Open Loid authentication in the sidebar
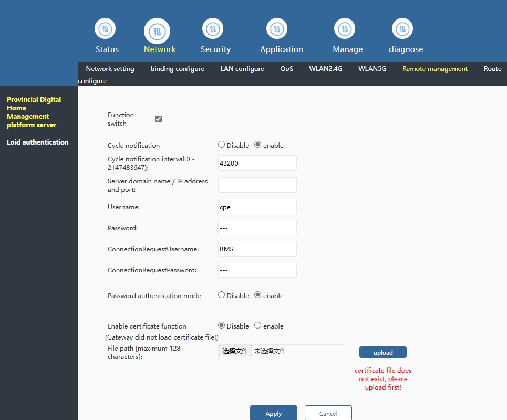The height and width of the screenshot is (420, 507). click(x=38, y=142)
